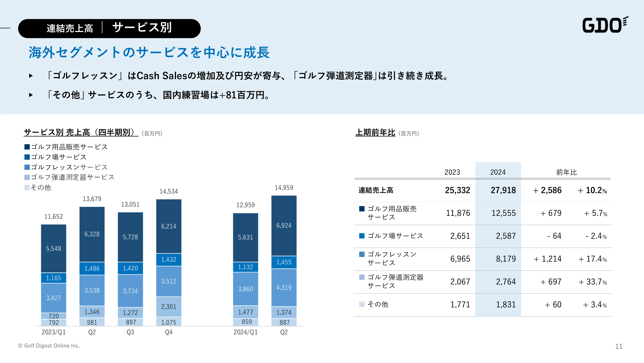This screenshot has height=363, width=644.
Task: Click the 3,427 bar segment
Action: [54, 298]
